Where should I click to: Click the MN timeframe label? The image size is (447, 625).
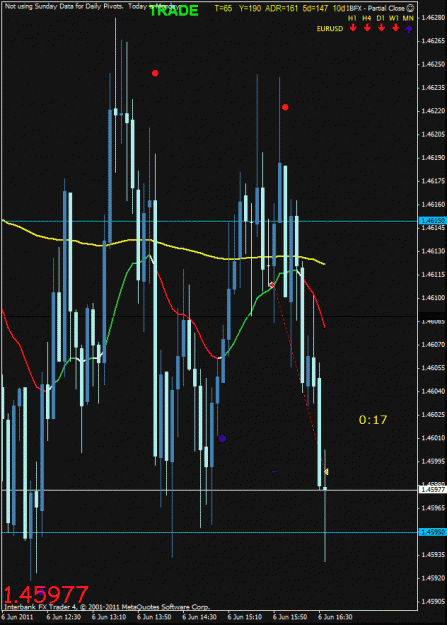pos(408,18)
